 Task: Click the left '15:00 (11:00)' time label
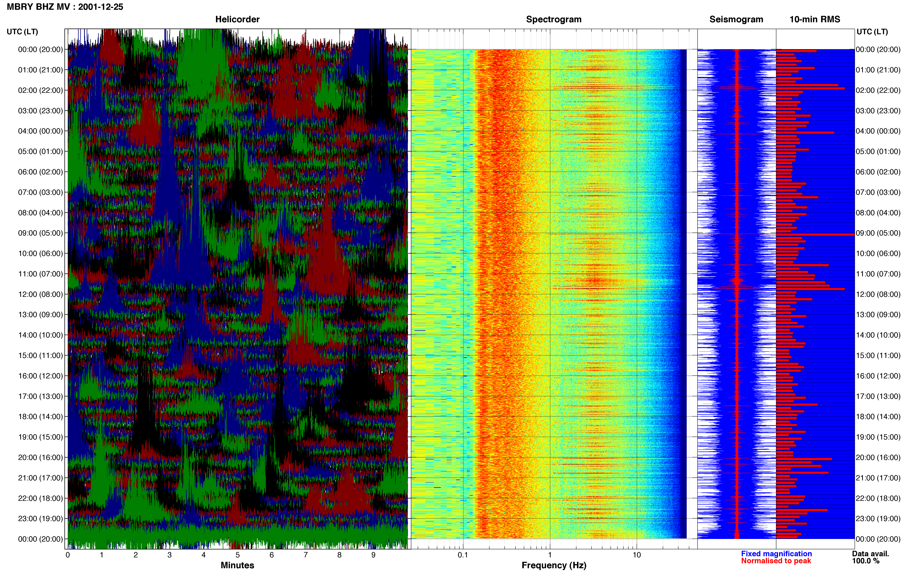(41, 356)
